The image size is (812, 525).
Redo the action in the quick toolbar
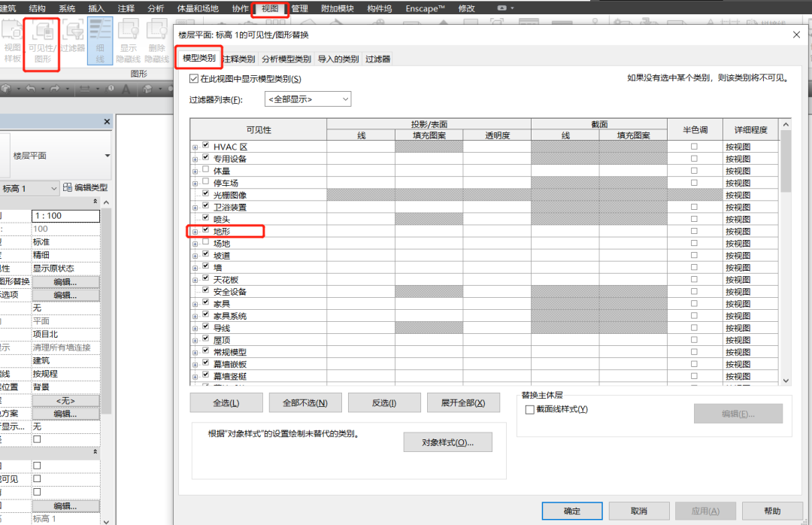(55, 90)
